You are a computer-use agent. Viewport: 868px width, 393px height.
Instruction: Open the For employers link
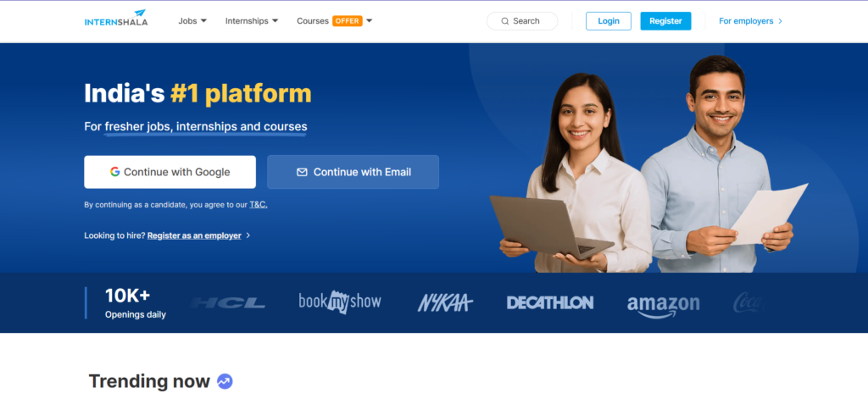(750, 21)
